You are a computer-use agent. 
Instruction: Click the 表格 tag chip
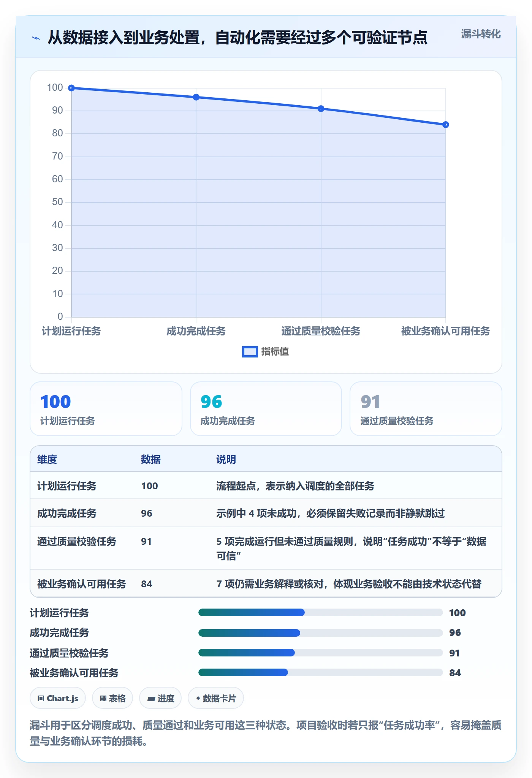pyautogui.click(x=112, y=698)
